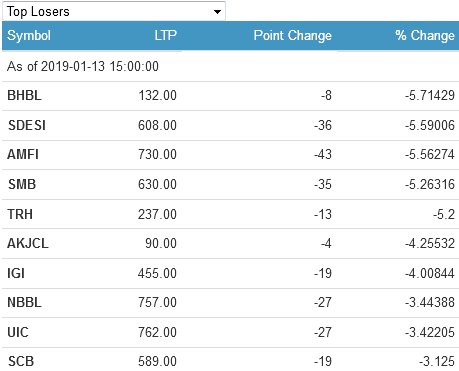Open the SMB stock symbol

click(x=22, y=184)
